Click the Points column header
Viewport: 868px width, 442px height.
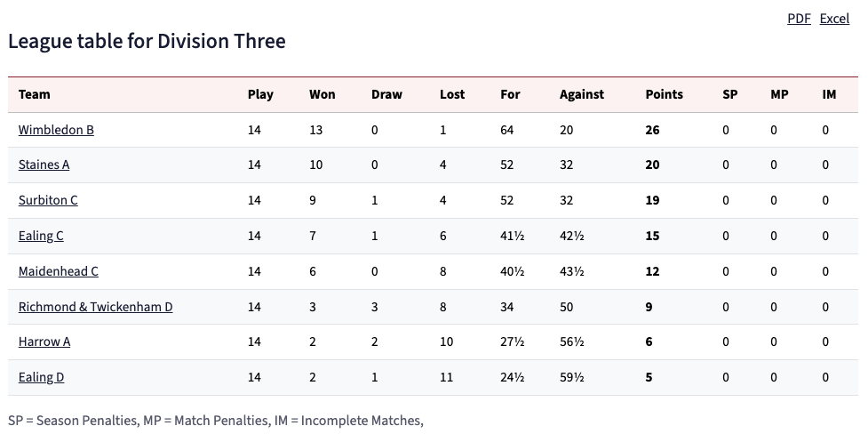[x=664, y=94]
